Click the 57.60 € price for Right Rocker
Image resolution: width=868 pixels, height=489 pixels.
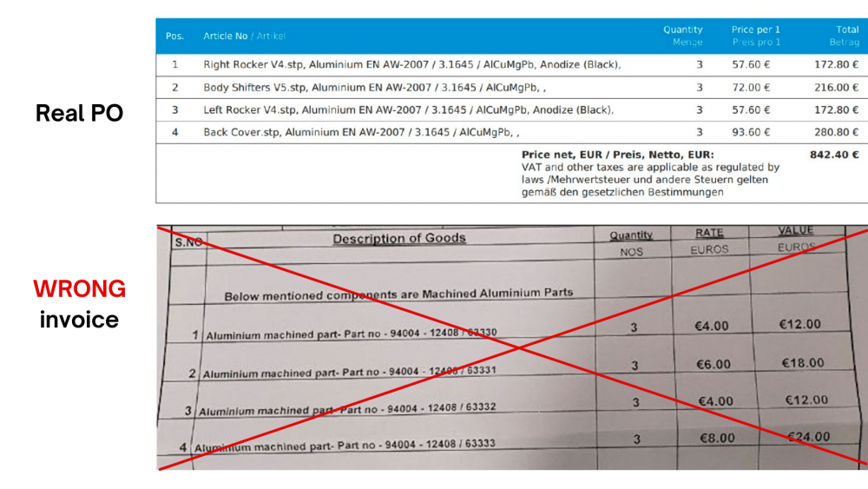(751, 65)
